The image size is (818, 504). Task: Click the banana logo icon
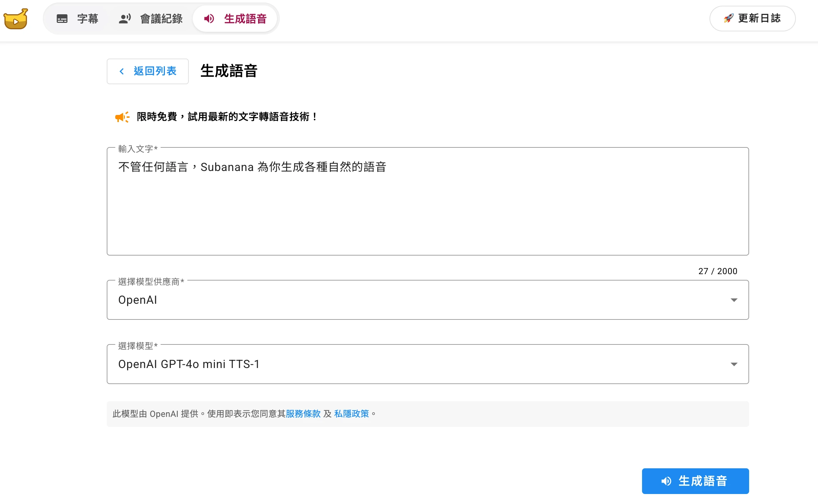coord(16,19)
